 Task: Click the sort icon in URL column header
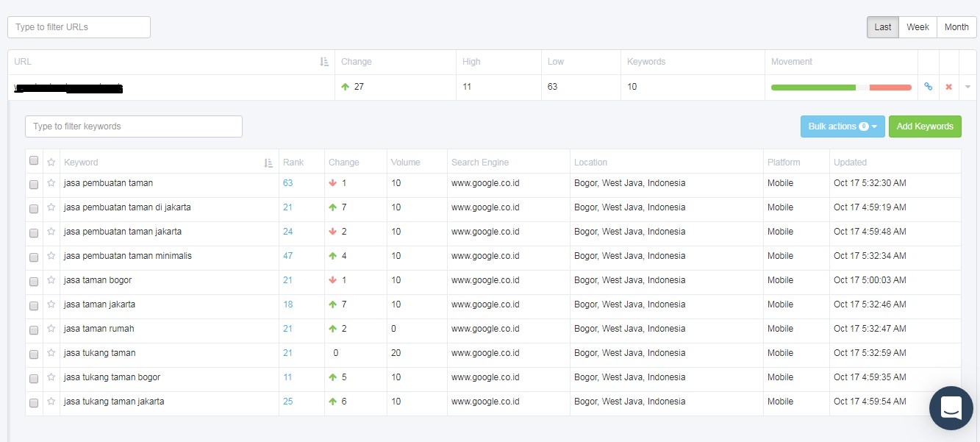point(324,62)
